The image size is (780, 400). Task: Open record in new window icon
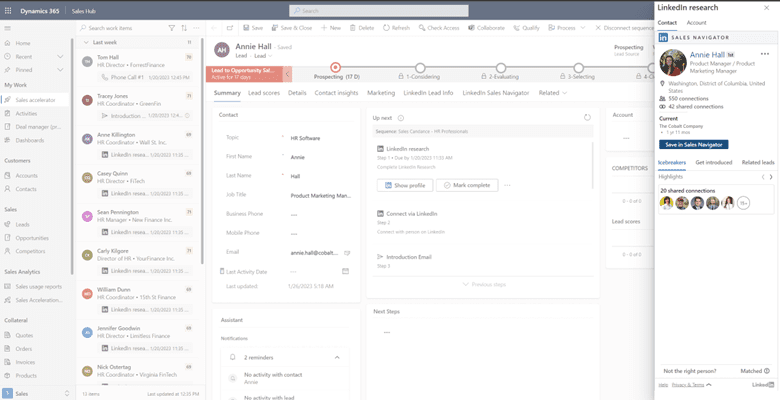230,28
